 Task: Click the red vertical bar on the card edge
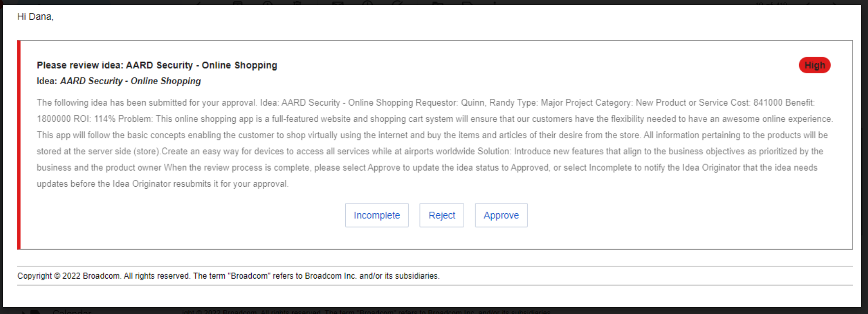pyautogui.click(x=19, y=145)
